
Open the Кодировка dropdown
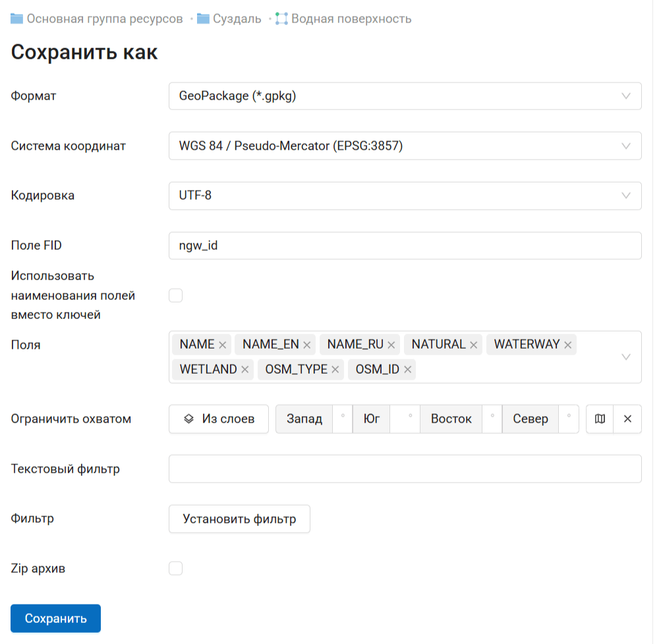pos(405,196)
